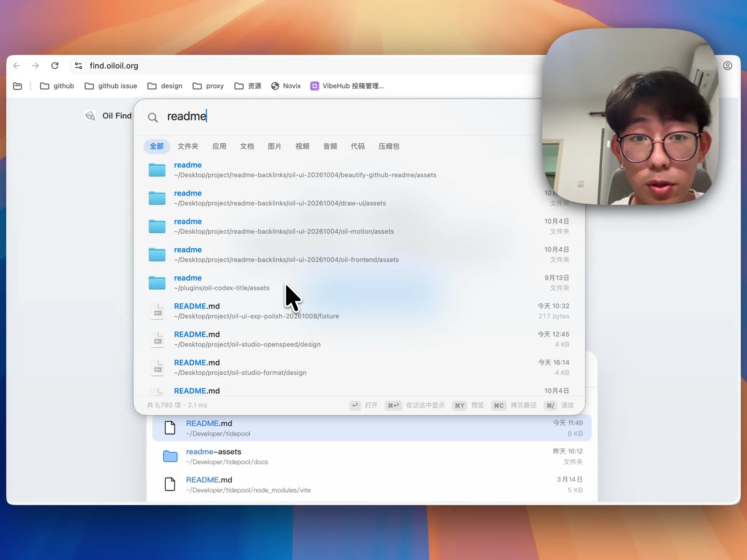
Task: Switch to the 文档 filter tab
Action: [247, 146]
